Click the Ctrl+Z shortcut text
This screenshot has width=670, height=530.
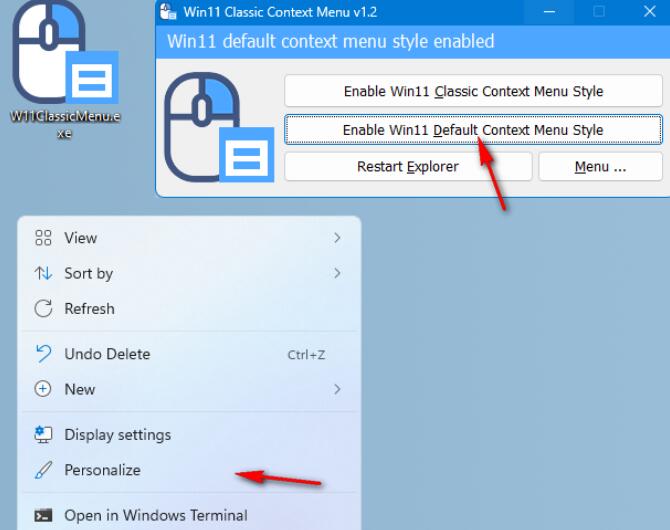pos(306,355)
